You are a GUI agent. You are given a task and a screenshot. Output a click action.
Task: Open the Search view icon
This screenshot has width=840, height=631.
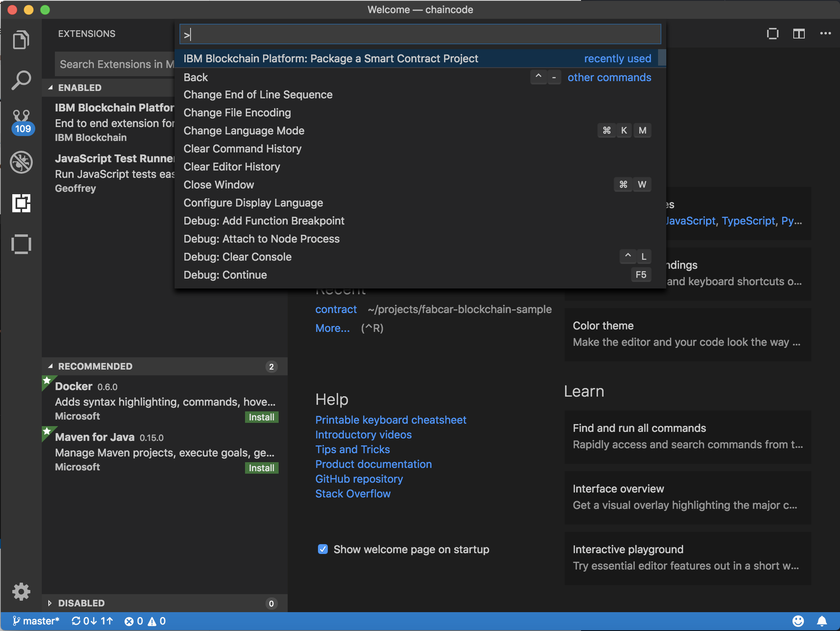(21, 80)
